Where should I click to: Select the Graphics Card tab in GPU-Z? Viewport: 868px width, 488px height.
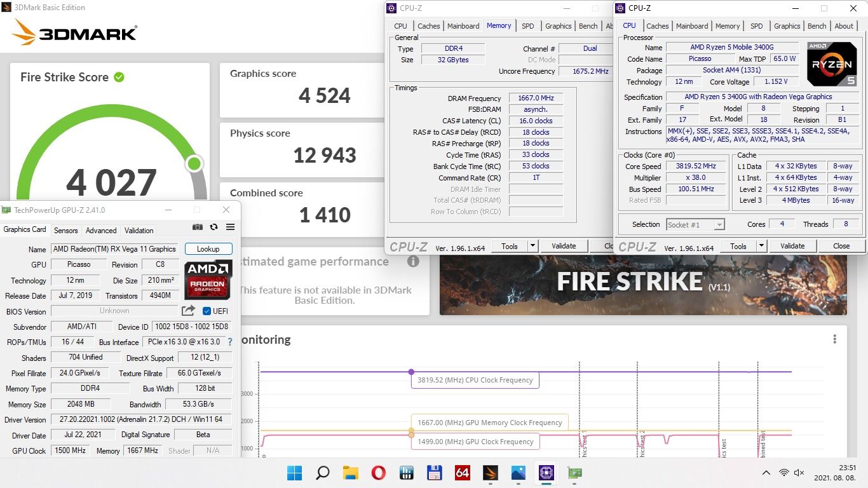click(x=25, y=229)
